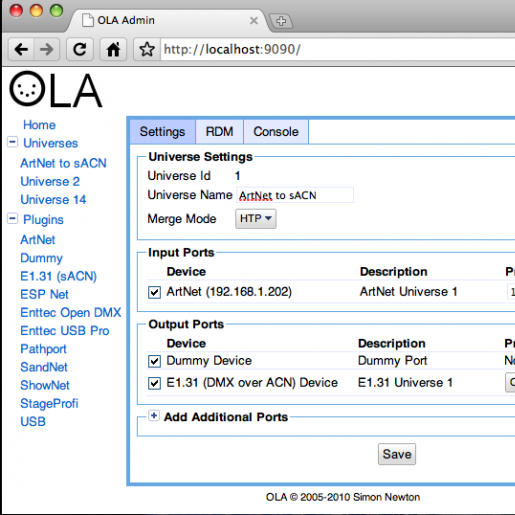Click the Universe Id value 1
The image size is (515, 515).
point(237,176)
